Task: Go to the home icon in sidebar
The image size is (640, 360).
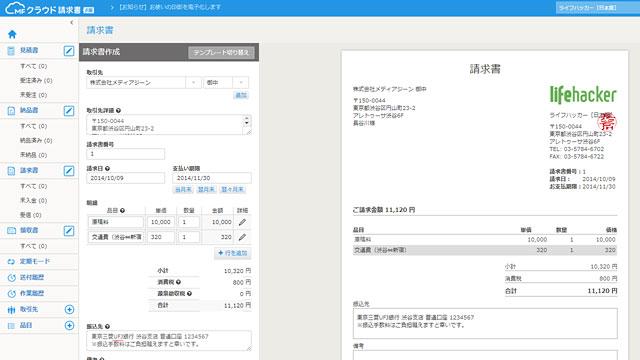Action: pos(12,34)
